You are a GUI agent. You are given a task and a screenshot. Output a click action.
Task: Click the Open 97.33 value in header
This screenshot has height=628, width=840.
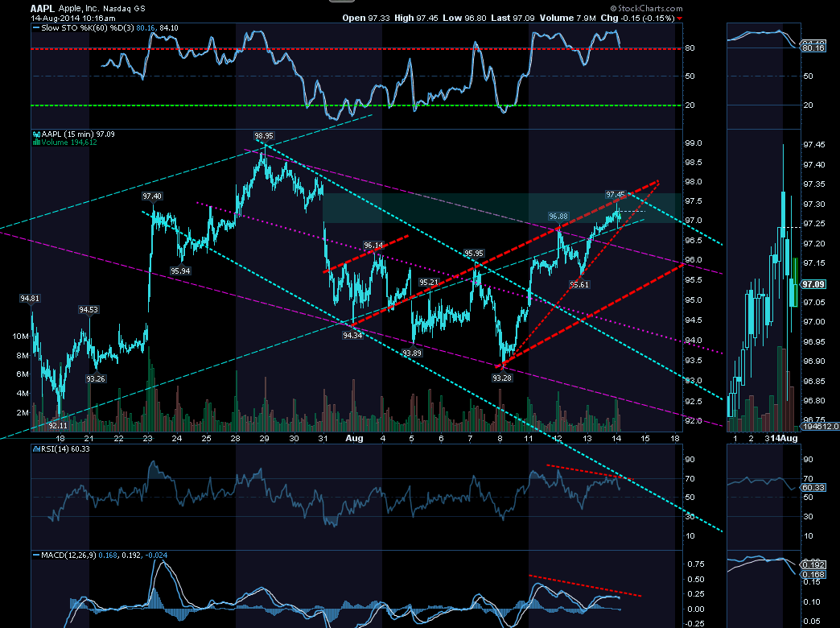point(366,18)
